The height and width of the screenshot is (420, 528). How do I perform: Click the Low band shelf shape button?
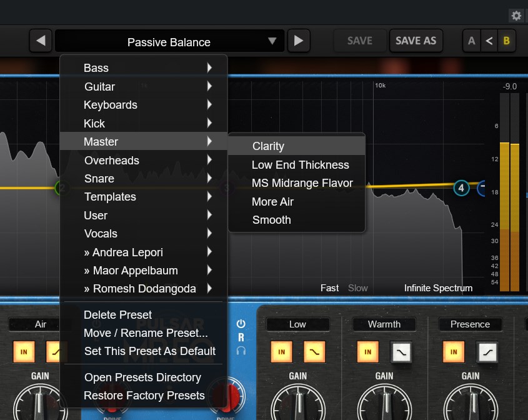[x=314, y=352]
